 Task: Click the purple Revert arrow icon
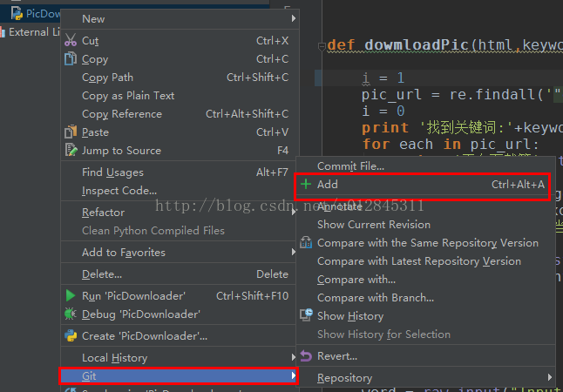pos(306,356)
